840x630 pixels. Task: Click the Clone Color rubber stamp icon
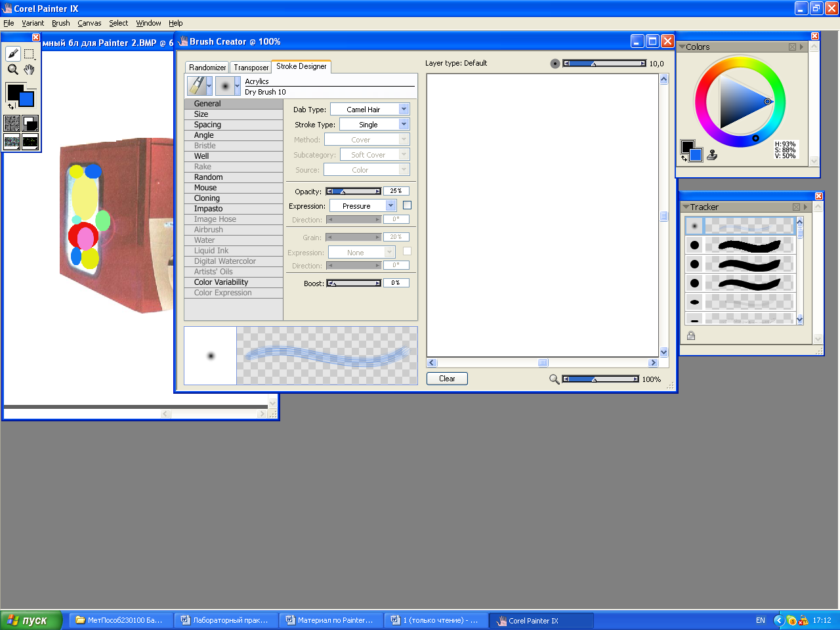click(712, 155)
